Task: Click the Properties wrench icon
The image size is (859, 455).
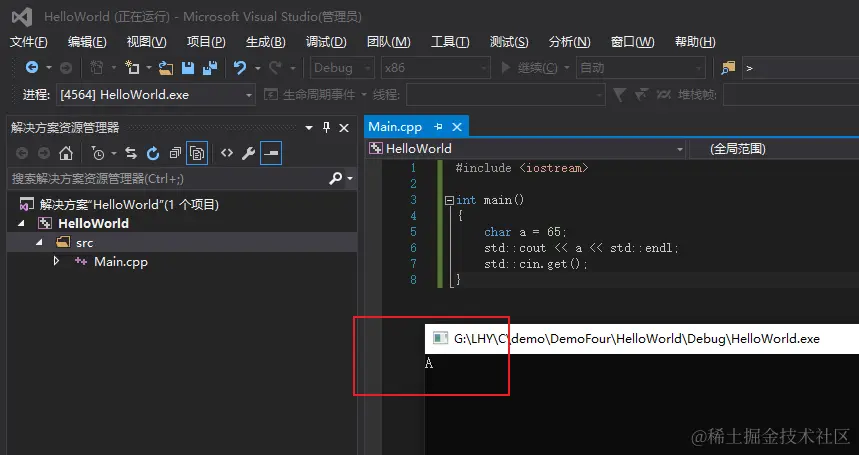Action: click(x=248, y=153)
